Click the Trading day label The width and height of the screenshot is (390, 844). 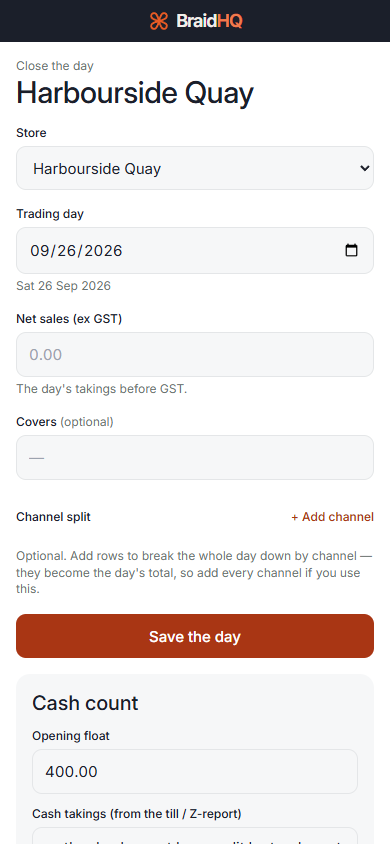[50, 214]
